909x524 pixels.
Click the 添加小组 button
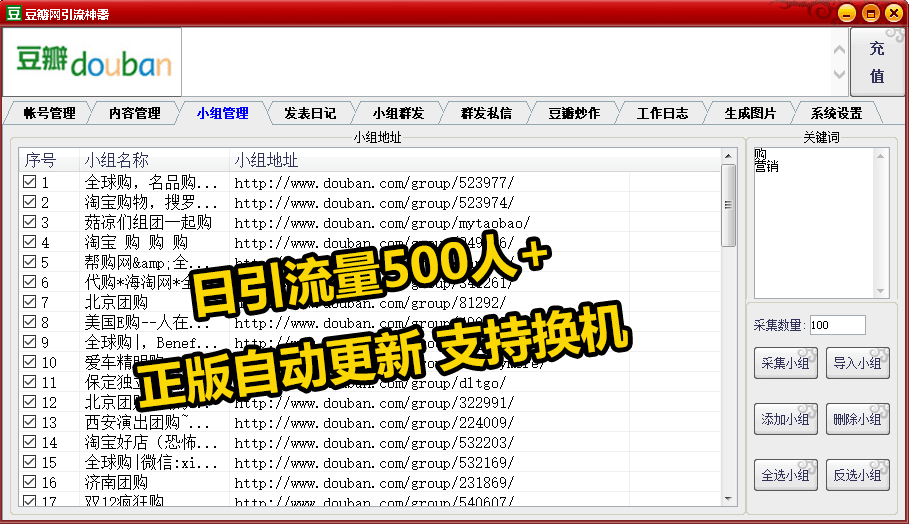[786, 419]
